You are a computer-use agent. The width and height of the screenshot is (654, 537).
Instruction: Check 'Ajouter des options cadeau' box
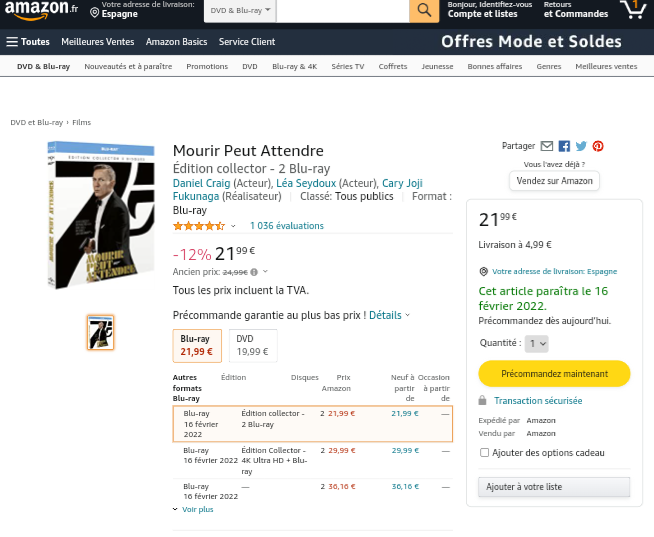click(485, 452)
